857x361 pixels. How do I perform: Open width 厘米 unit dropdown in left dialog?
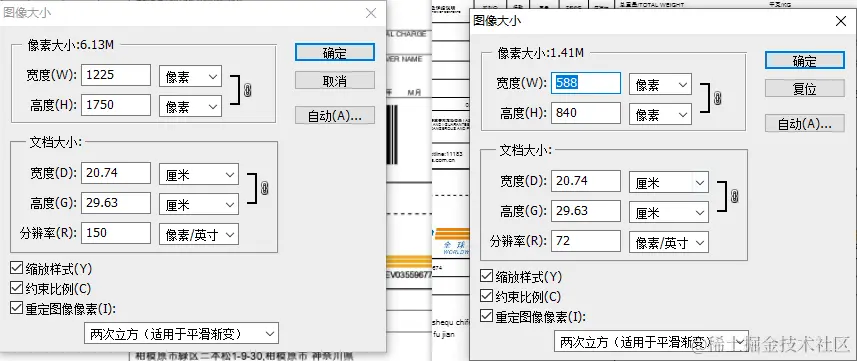199,174
